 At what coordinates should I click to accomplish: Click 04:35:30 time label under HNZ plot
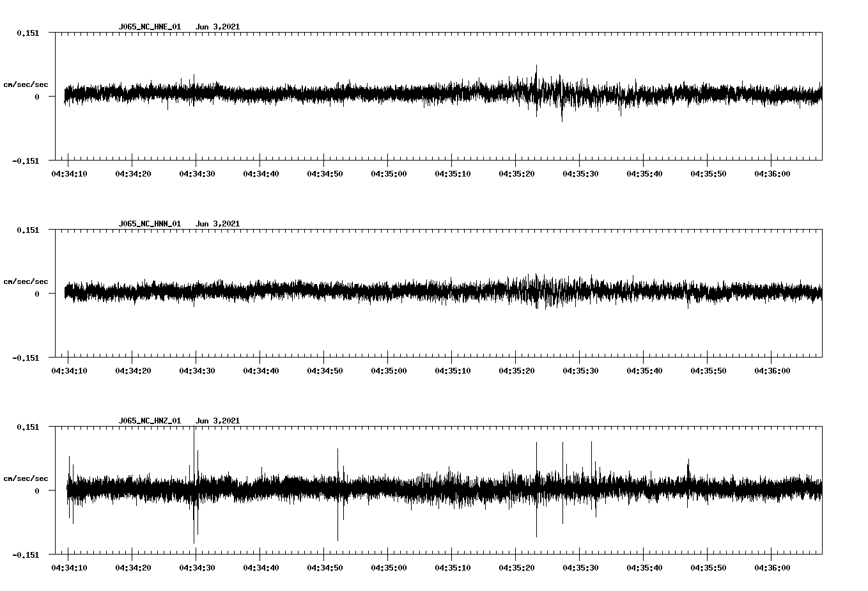pos(580,568)
